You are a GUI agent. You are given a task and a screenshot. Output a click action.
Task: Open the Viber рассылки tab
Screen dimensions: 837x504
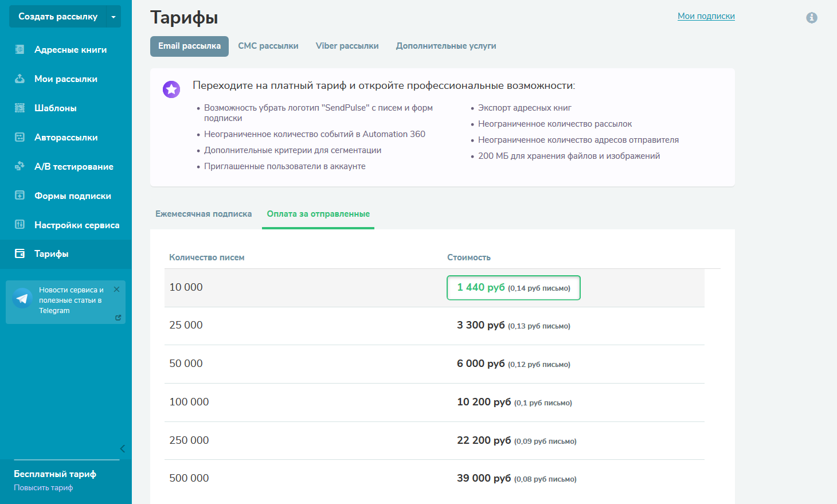coord(347,46)
